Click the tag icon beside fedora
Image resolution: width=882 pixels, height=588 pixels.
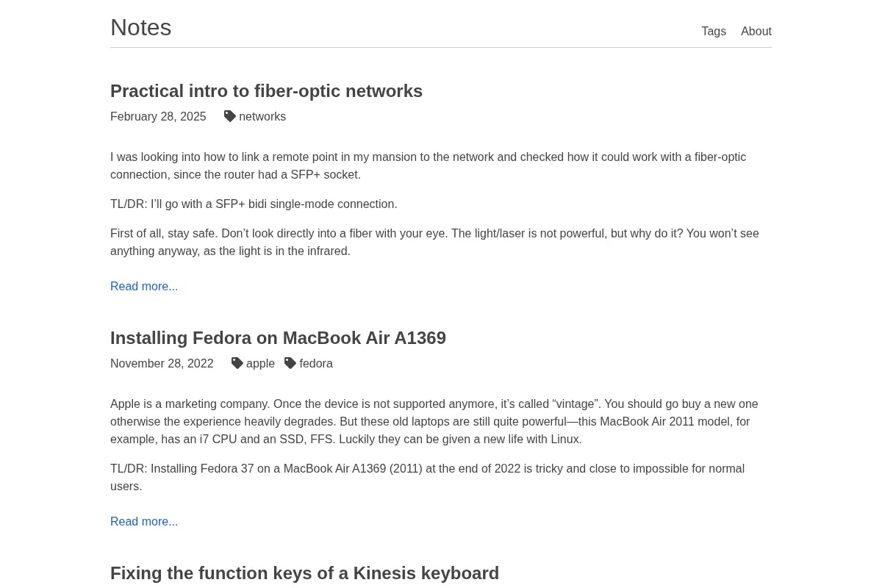tap(290, 363)
